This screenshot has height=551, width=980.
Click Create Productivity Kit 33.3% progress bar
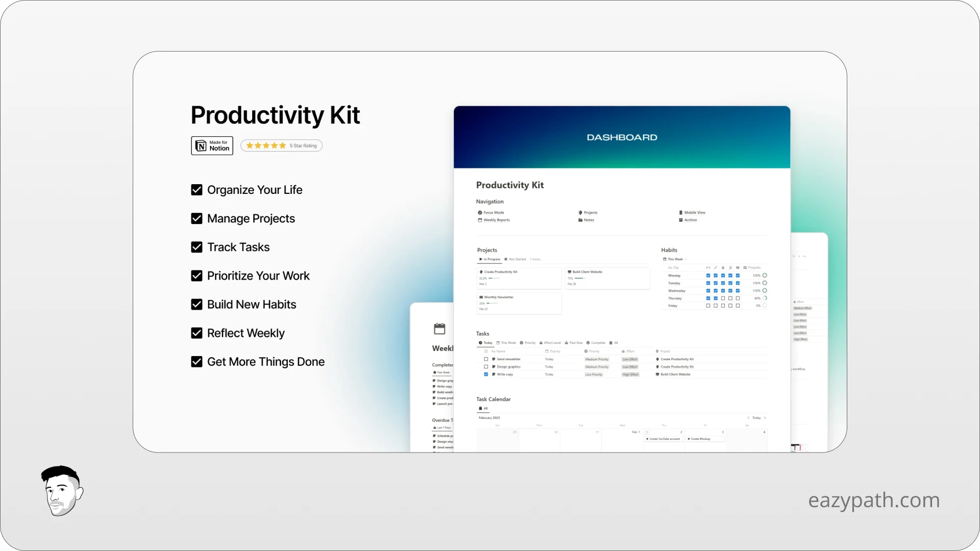click(x=494, y=278)
